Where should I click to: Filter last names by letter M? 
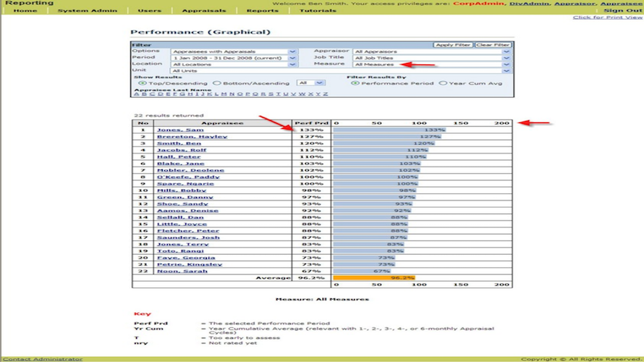pos(224,94)
